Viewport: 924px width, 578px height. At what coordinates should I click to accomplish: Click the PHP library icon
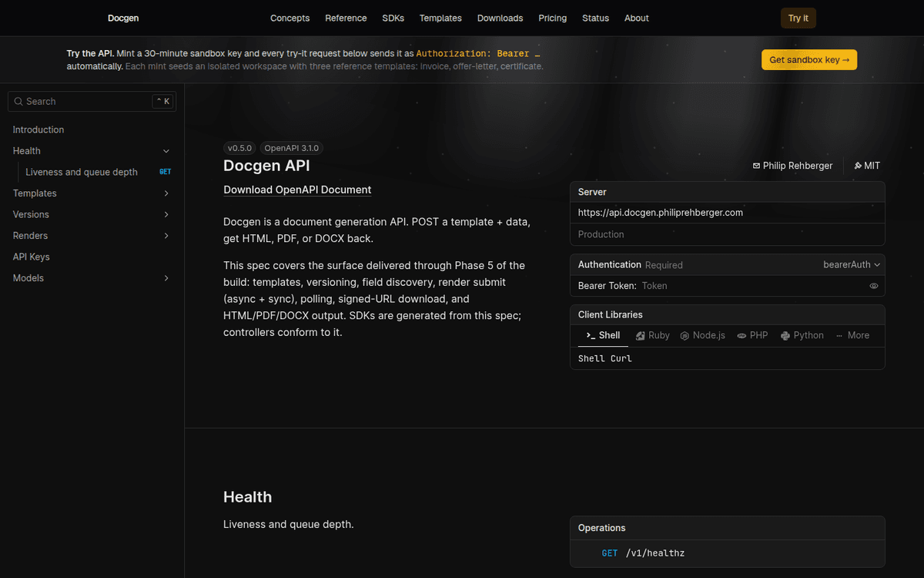pos(742,336)
